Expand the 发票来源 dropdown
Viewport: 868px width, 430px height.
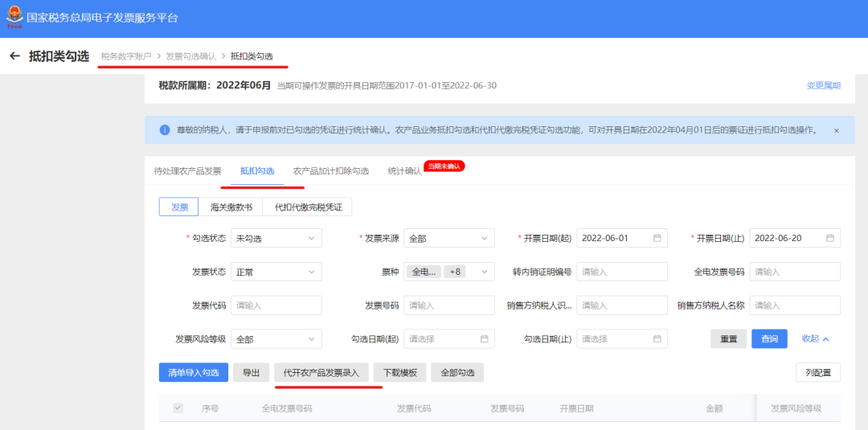click(x=448, y=239)
